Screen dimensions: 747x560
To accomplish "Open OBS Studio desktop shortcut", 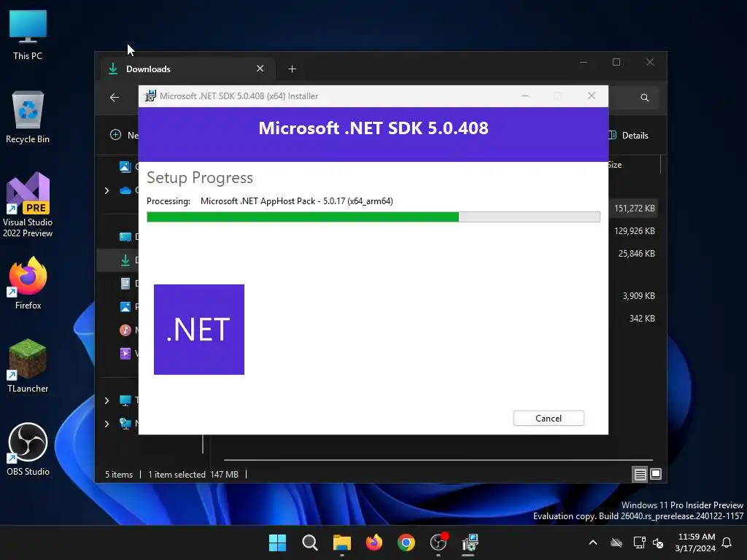I will [28, 449].
